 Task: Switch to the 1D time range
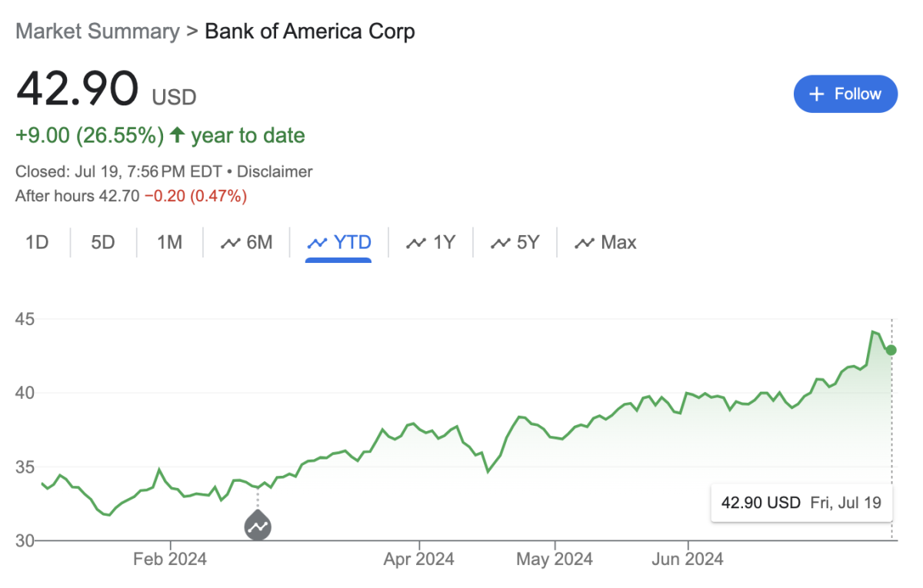[x=36, y=242]
